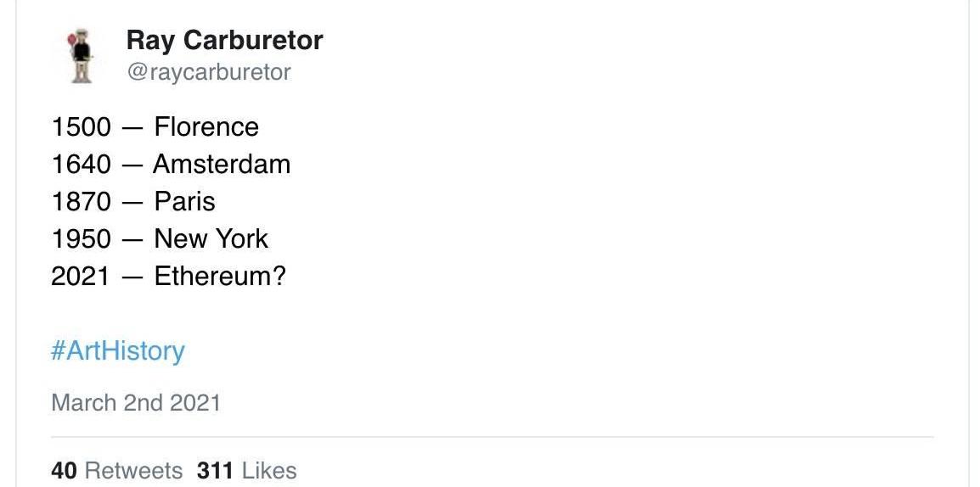The image size is (980, 487).
Task: Select the 1500 — Florence line
Action: (x=155, y=127)
